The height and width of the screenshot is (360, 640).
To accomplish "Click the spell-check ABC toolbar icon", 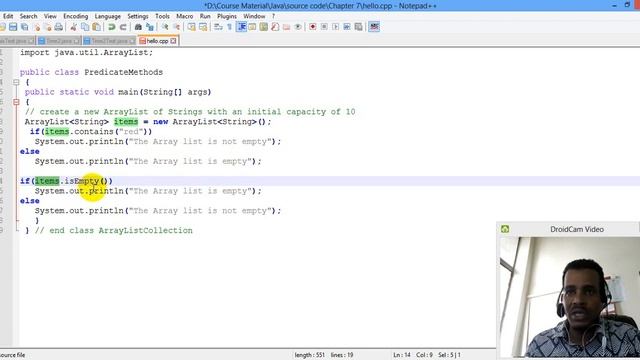I will 374,27.
